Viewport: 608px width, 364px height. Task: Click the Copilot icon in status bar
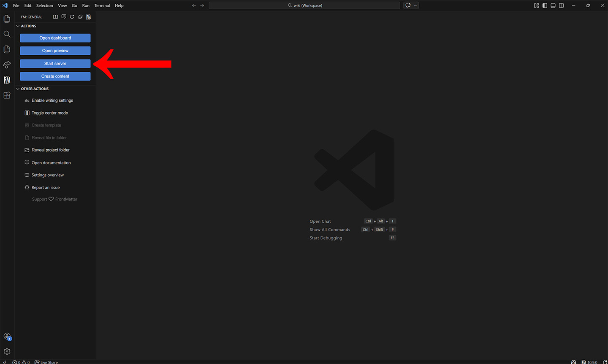(573, 362)
